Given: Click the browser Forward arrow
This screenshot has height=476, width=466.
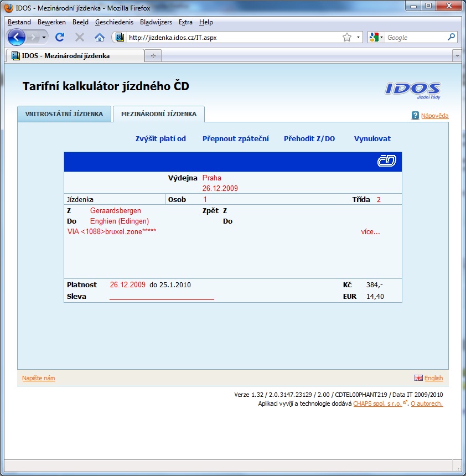Looking at the screenshot, I should pyautogui.click(x=33, y=37).
